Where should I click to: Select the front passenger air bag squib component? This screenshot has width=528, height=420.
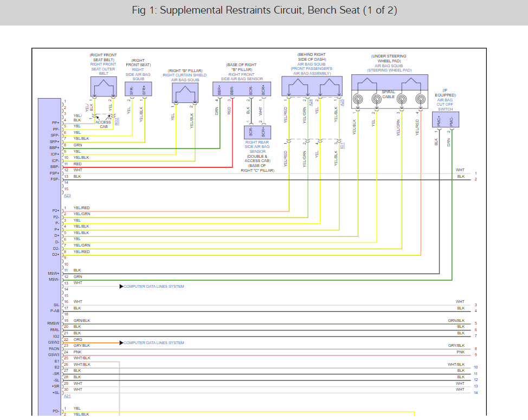(312, 87)
